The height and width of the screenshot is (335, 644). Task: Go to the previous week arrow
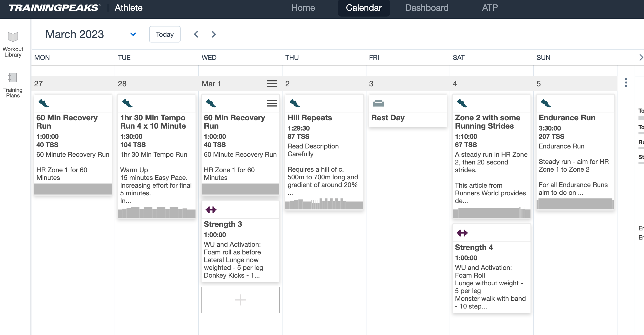coord(196,34)
